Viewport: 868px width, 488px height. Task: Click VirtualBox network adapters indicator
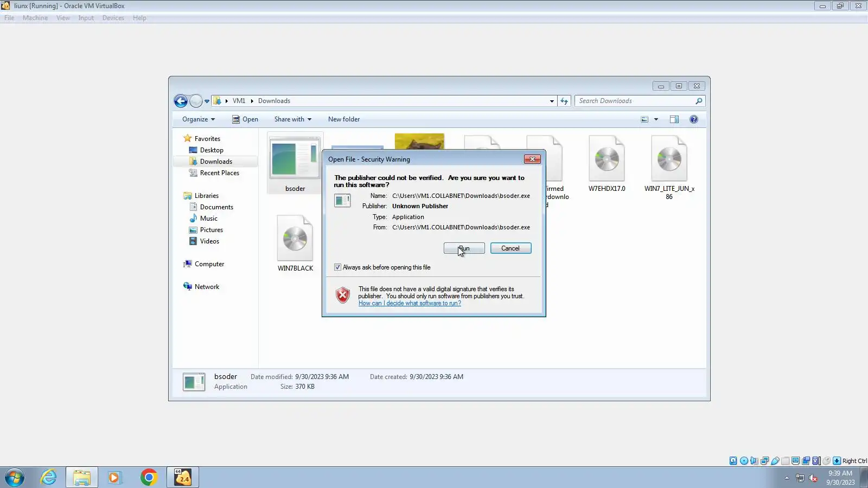tap(764, 461)
